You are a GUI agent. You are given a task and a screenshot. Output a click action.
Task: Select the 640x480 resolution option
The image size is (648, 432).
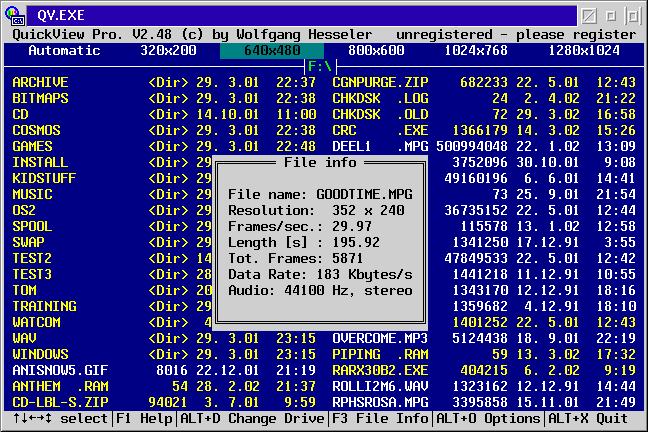(272, 50)
